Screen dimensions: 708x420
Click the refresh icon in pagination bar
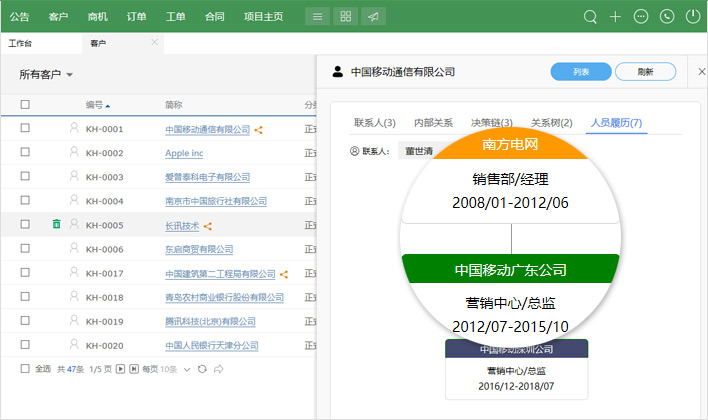pyautogui.click(x=202, y=369)
